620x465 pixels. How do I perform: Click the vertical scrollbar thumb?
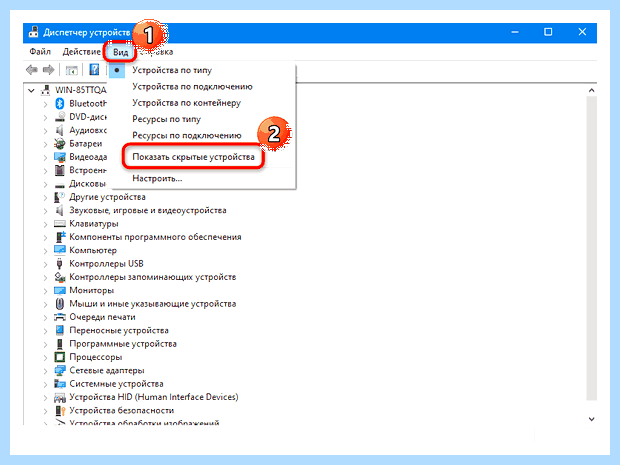(591, 248)
